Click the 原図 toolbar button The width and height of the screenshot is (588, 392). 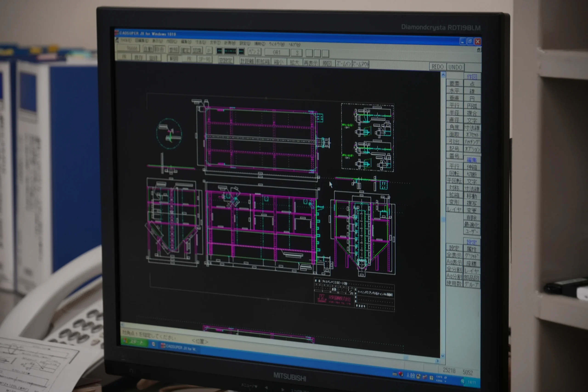click(327, 64)
